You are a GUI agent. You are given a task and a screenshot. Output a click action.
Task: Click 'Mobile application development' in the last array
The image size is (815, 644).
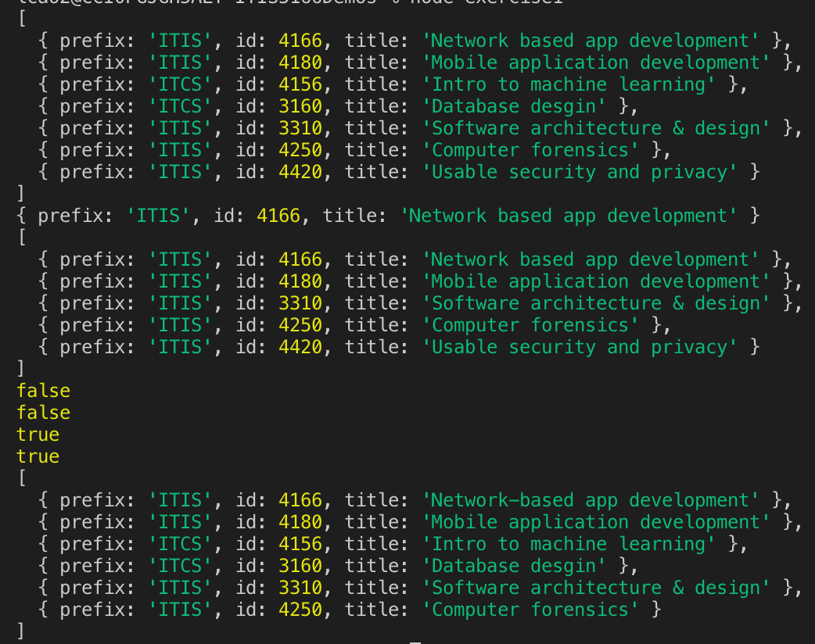pyautogui.click(x=596, y=523)
